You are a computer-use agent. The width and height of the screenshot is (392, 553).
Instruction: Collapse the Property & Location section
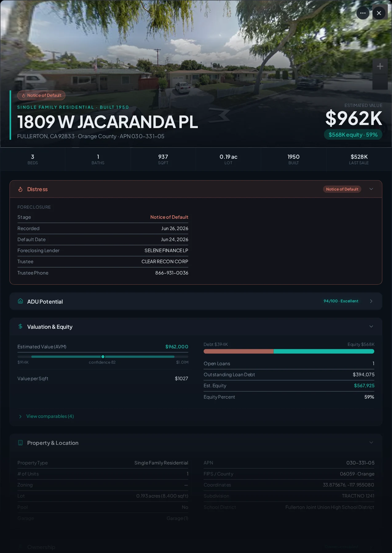pos(371,443)
